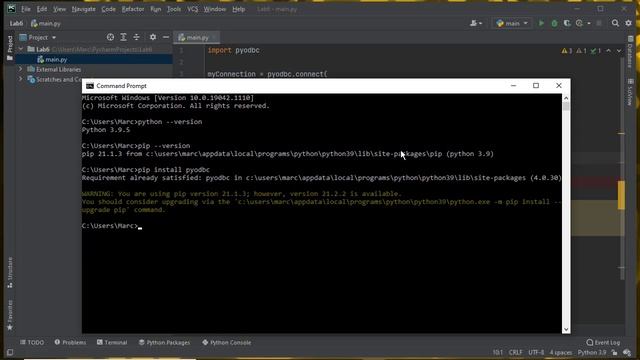Hide the Project panel with the minus icon
The width and height of the screenshot is (640, 360).
click(166, 37)
